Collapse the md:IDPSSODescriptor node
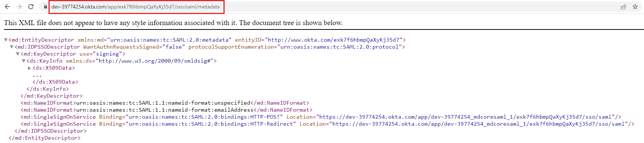 [x=12, y=47]
